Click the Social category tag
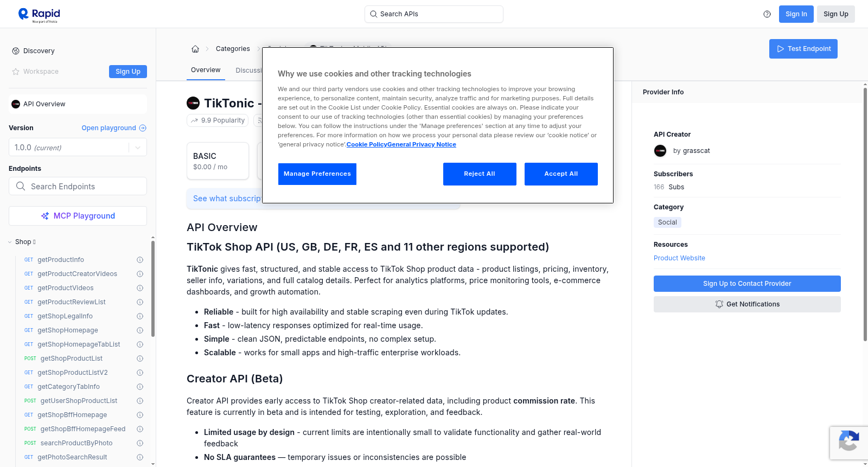The image size is (868, 467). coord(667,222)
